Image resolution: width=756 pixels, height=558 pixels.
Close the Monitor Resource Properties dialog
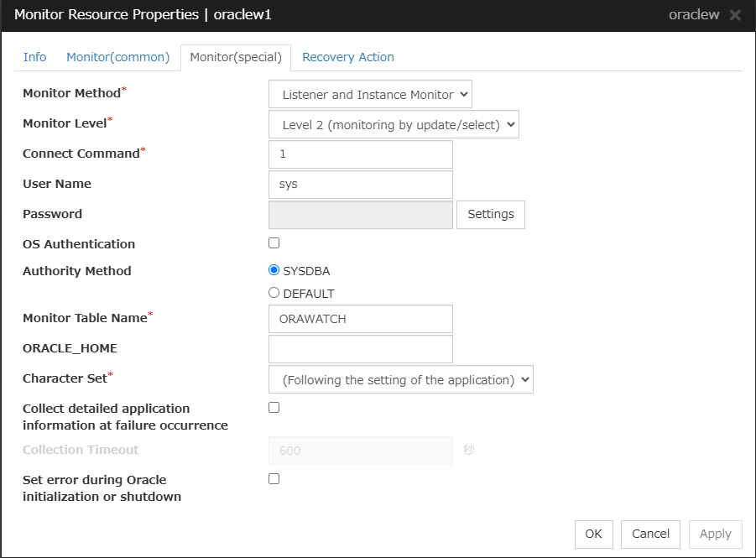tap(735, 15)
